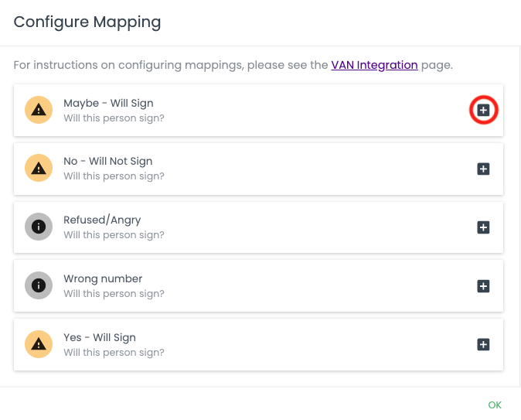Click plus icon for Yes - Will Sign

tap(483, 344)
